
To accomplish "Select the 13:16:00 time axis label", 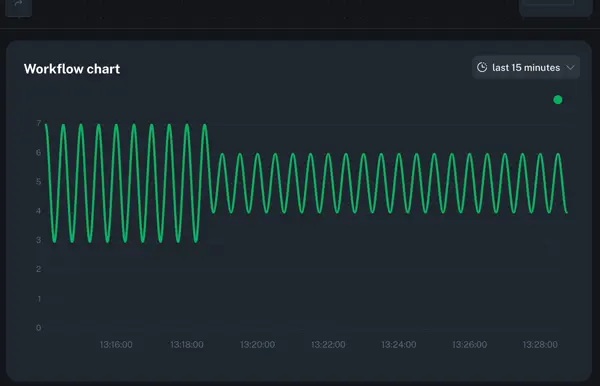I will (116, 345).
